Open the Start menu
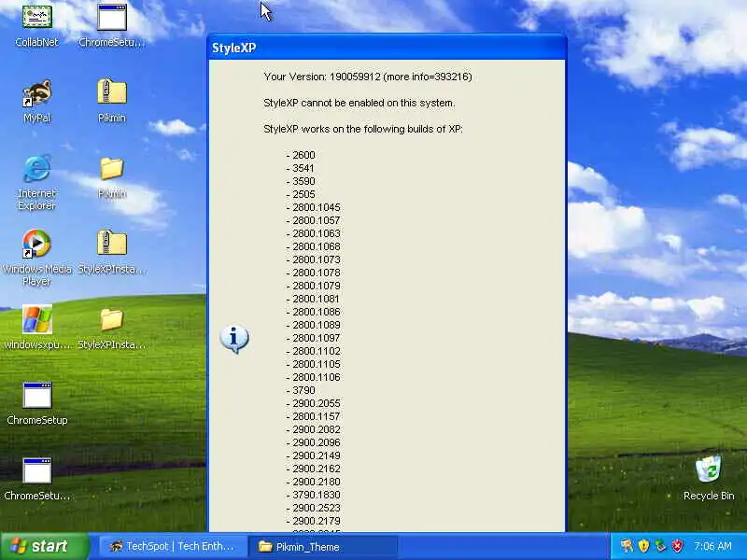The height and width of the screenshot is (560, 747). 44,546
